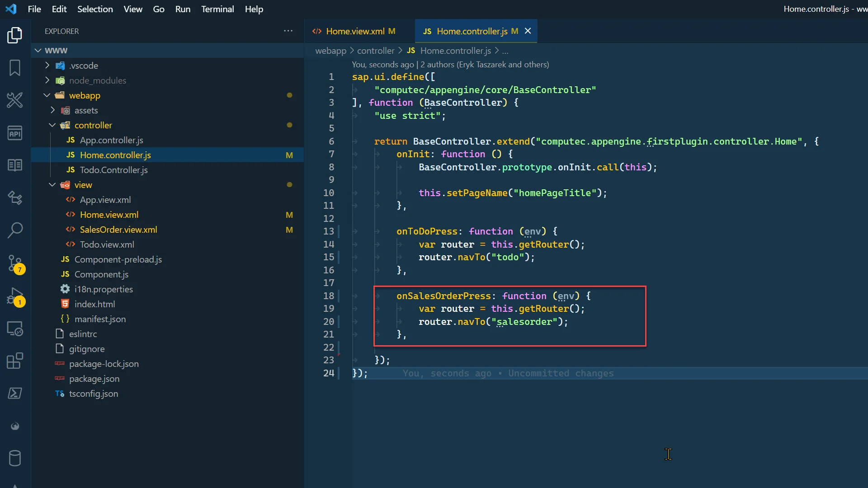Screen dimensions: 868x488
Task: Open Explorer more actions ellipsis
Action: (x=288, y=31)
